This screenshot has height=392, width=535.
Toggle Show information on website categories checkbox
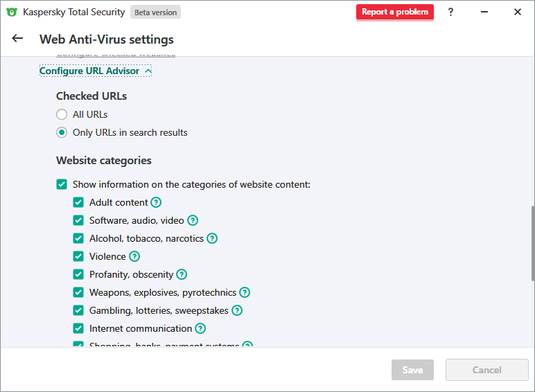[x=62, y=185]
